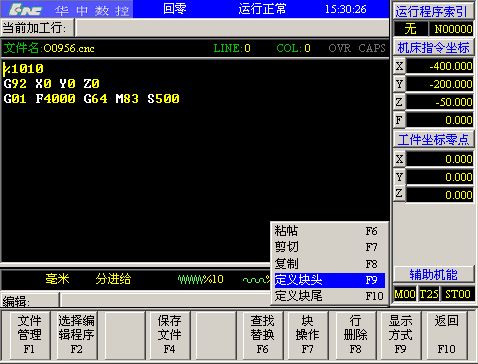Screen dimensions: 478x364
Task: Click machine Z value -50.000
Action: click(x=440, y=102)
